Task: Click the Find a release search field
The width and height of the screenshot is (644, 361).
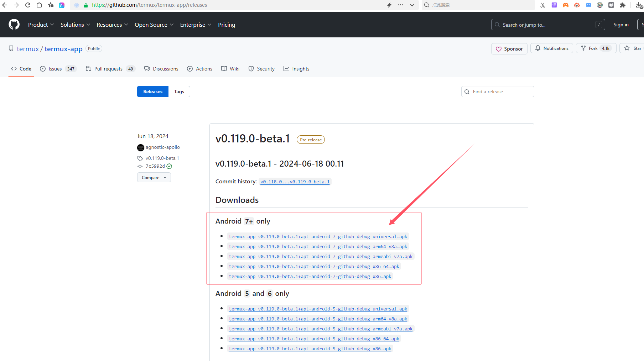Action: coord(498,91)
